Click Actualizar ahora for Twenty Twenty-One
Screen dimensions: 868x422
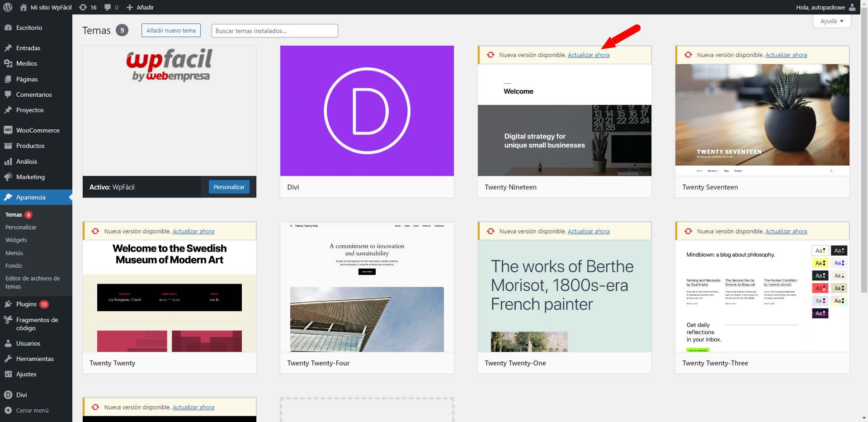tap(589, 232)
